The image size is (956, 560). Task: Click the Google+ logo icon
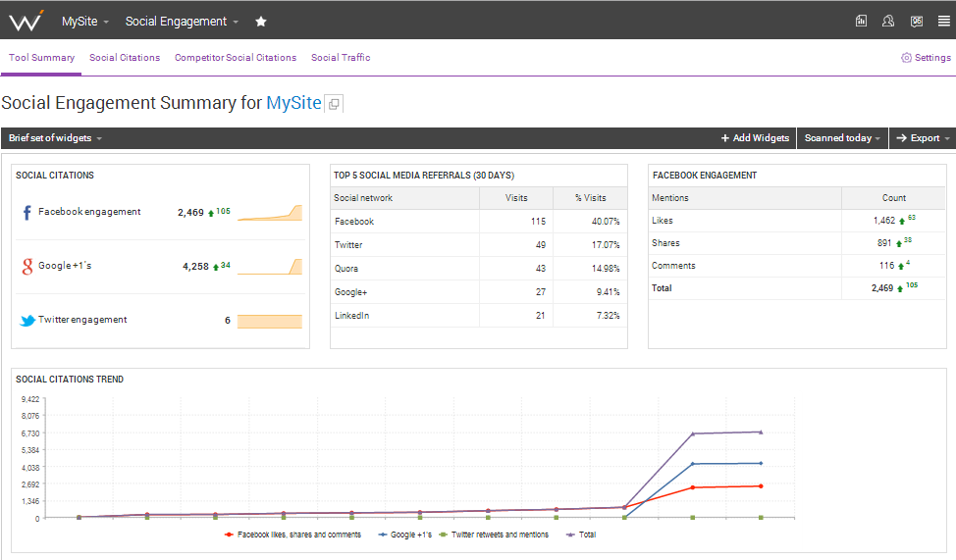point(27,267)
